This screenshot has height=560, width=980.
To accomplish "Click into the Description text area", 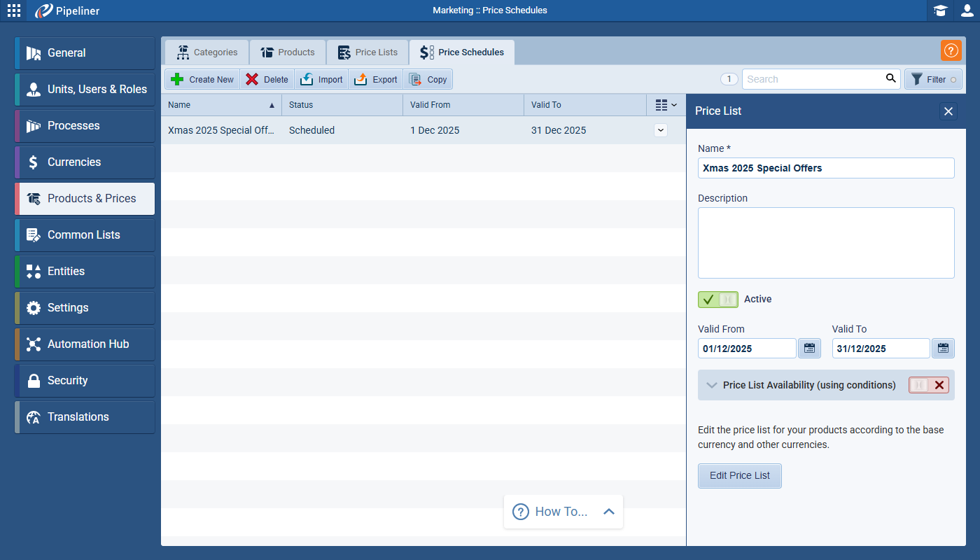I will pos(825,243).
